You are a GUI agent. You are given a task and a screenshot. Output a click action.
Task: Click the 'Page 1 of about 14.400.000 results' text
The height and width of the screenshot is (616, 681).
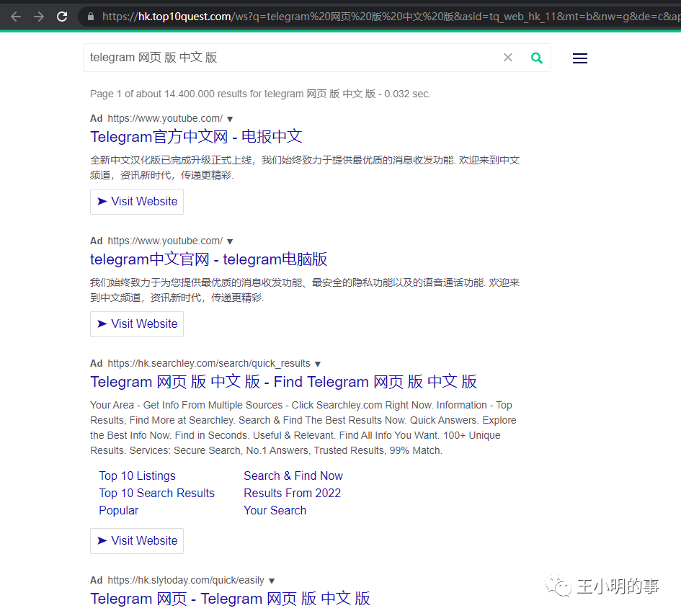(x=260, y=94)
